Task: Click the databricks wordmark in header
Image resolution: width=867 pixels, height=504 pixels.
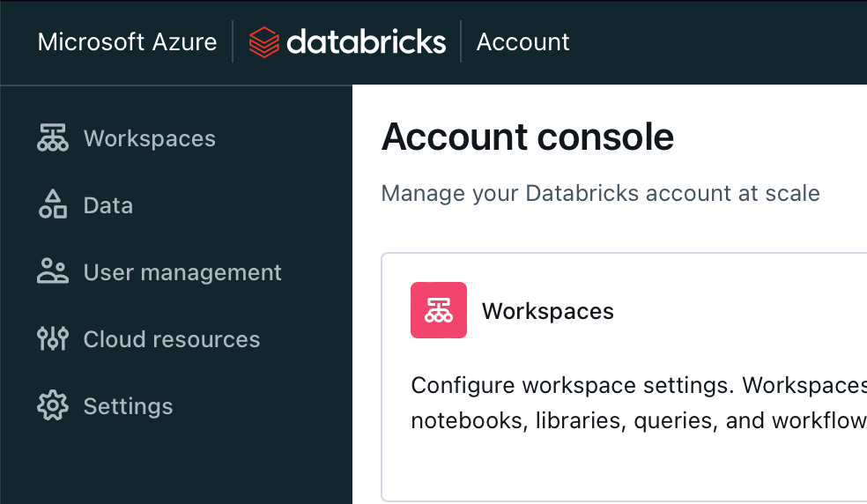Action: click(x=366, y=42)
